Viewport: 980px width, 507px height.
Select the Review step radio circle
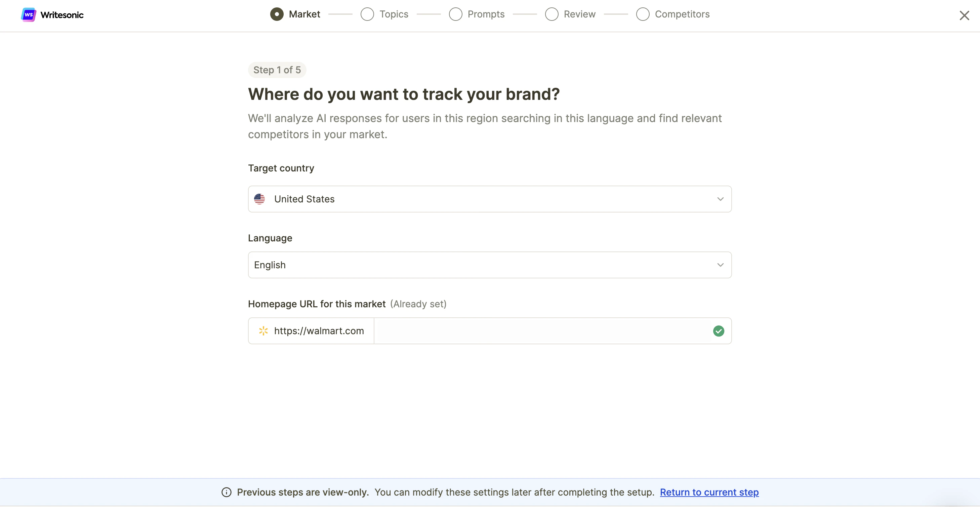552,14
